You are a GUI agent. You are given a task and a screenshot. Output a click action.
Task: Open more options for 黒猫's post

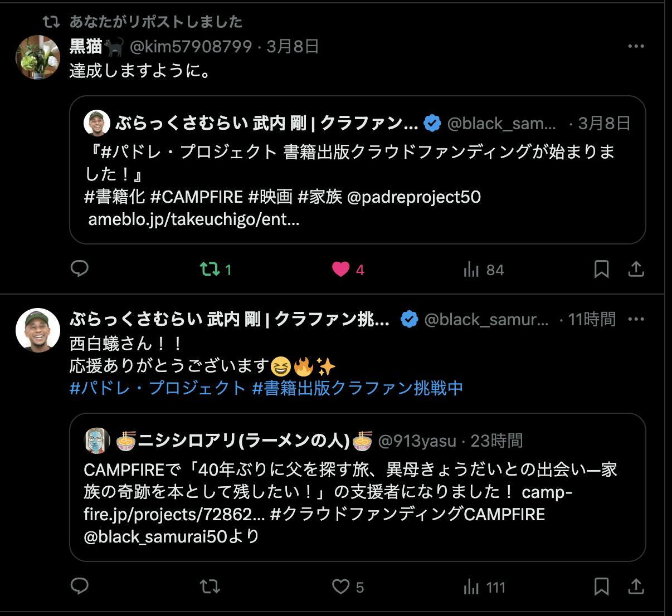(636, 46)
